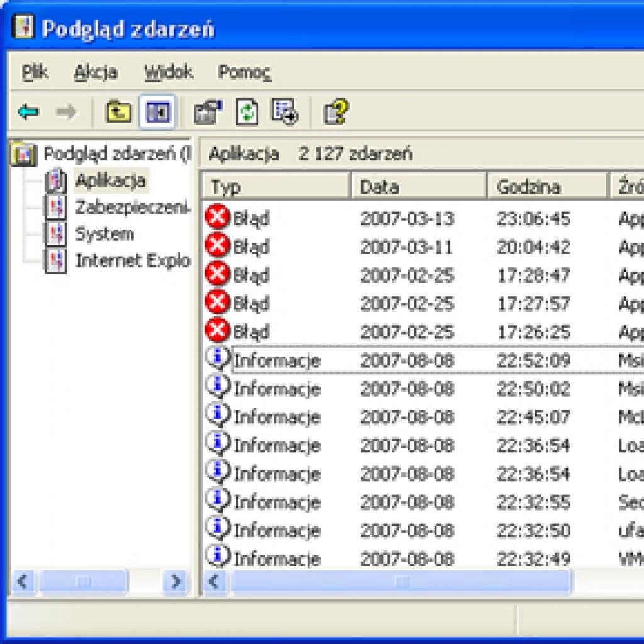The image size is (644, 644).
Task: Click the Refresh toolbar icon
Action: (247, 113)
